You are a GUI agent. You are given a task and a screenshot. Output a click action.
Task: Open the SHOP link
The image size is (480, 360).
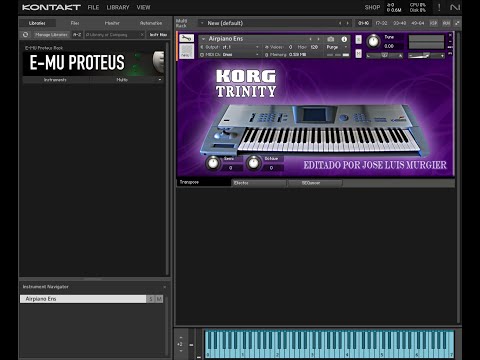pos(372,7)
